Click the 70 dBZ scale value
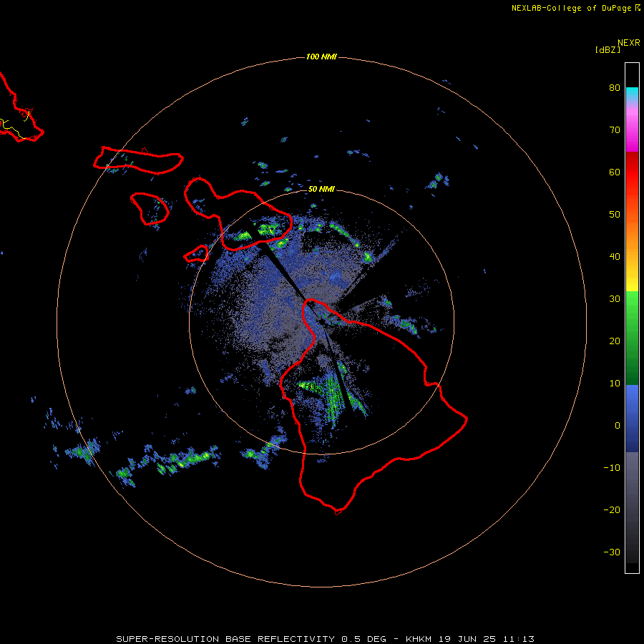This screenshot has width=644, height=644. 615,130
